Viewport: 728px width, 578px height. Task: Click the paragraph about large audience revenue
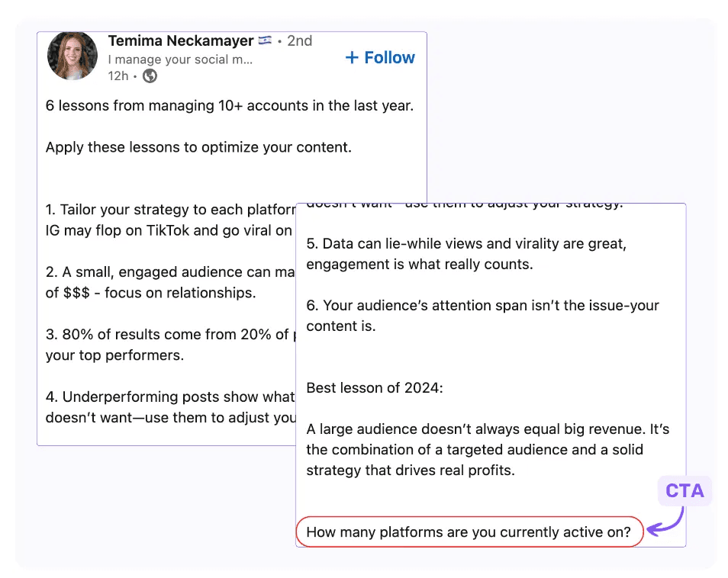pos(488,449)
